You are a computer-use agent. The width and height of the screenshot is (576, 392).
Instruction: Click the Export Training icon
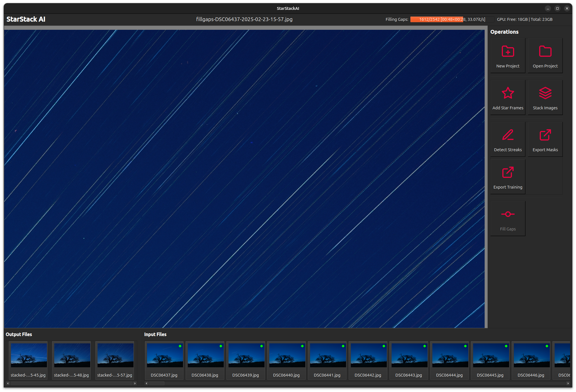coord(508,172)
